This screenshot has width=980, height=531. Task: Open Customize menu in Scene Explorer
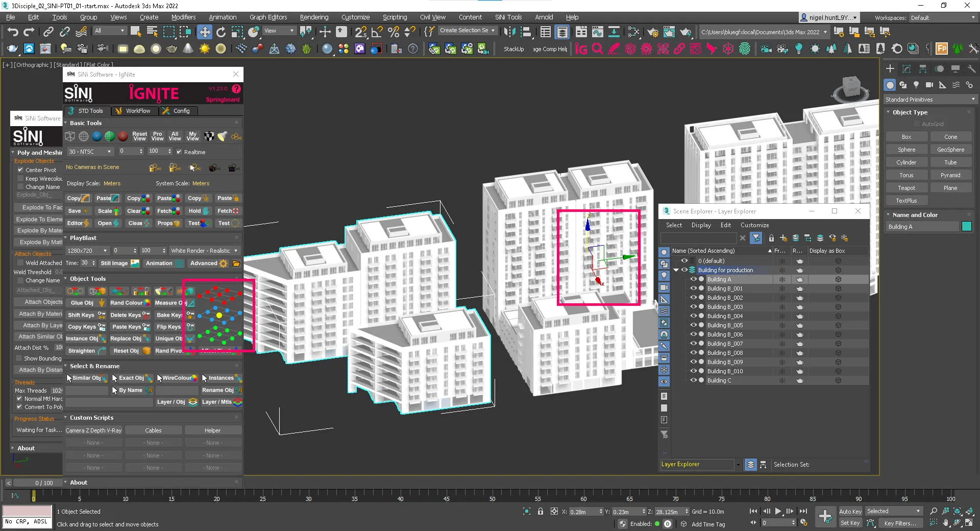(754, 225)
